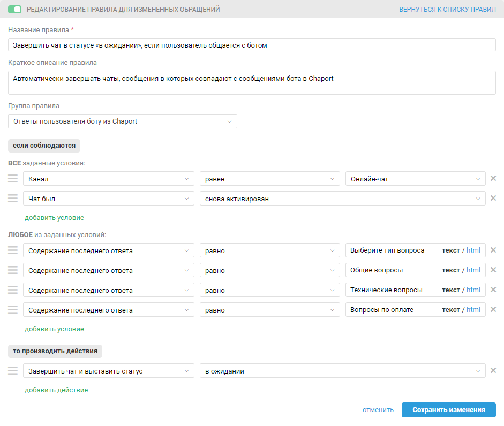The height and width of the screenshot is (426, 504).
Task: Click 'добавить действие' link
Action: pyautogui.click(x=56, y=390)
